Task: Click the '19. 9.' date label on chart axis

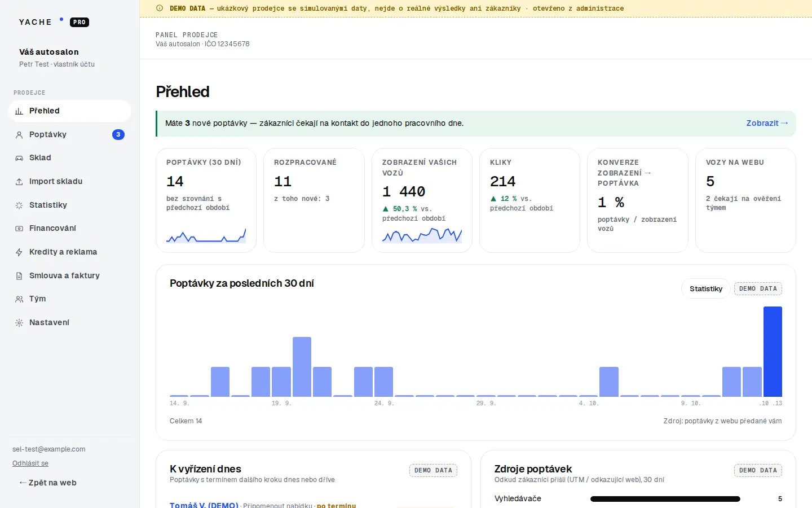Action: coord(281,404)
